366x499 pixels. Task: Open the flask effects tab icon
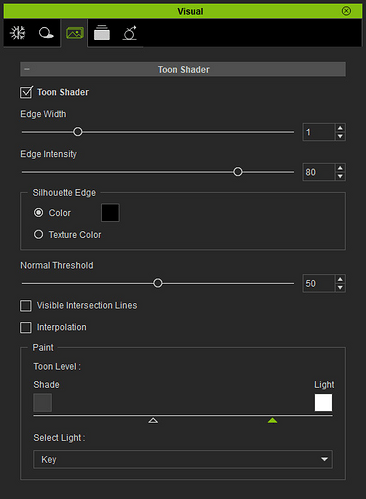pos(130,33)
